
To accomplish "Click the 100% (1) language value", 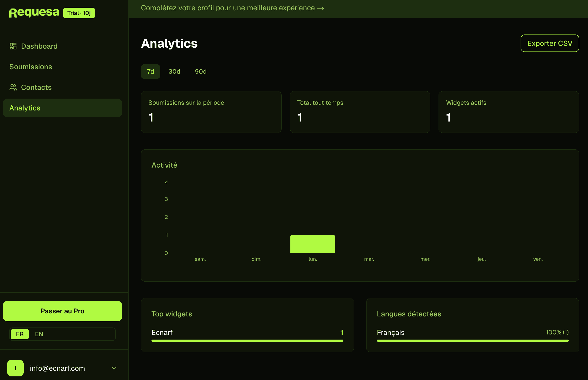I will [x=557, y=332].
